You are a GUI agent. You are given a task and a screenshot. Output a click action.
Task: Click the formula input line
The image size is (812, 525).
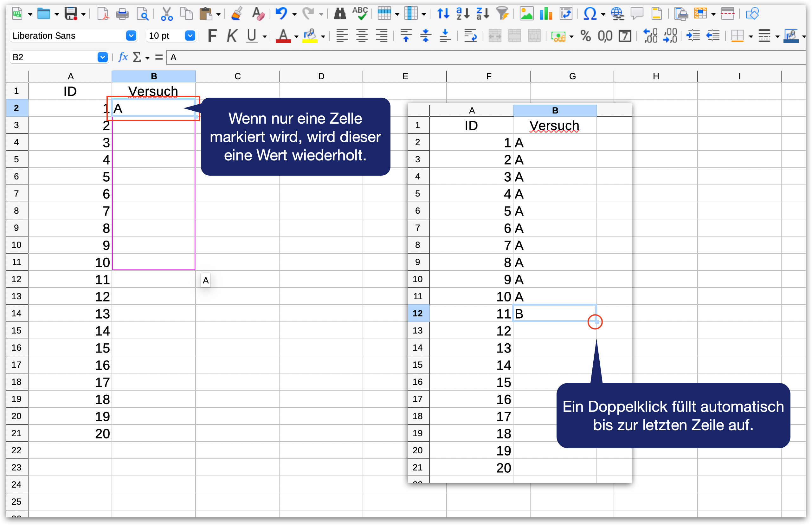click(x=477, y=57)
